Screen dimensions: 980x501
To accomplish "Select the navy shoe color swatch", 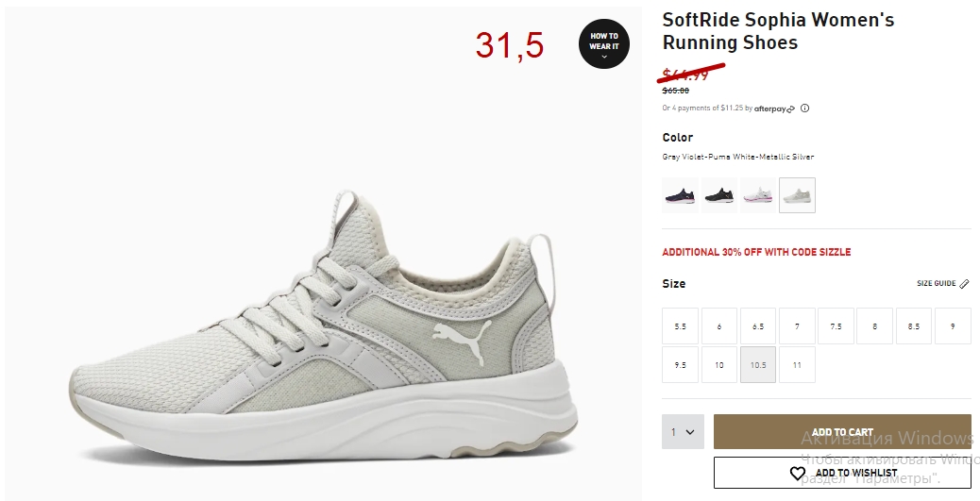I will tap(680, 195).
